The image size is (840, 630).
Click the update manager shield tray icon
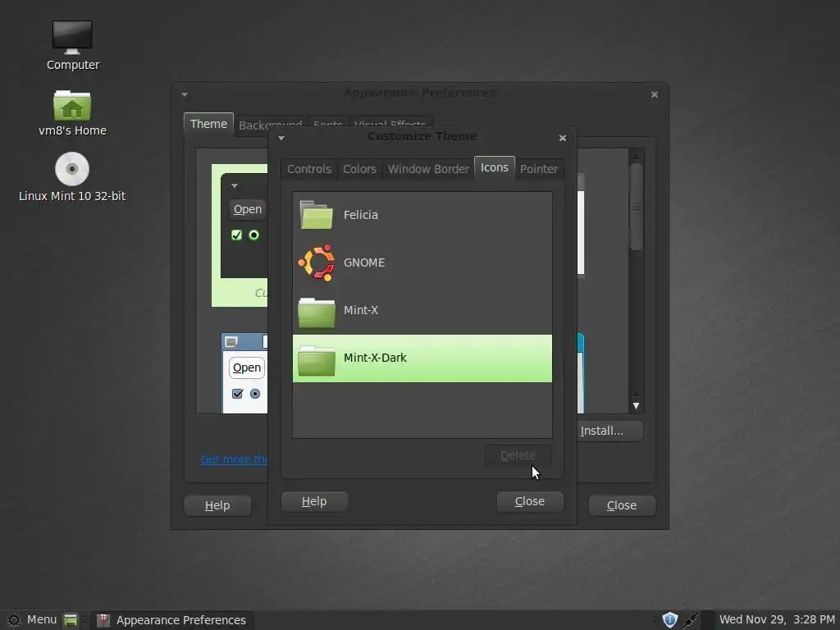tap(669, 620)
